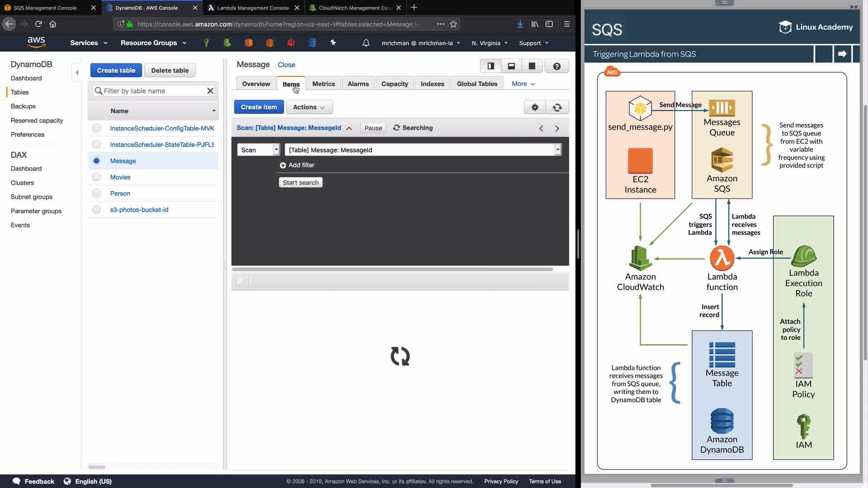Open the Scan/Query type dropdown
The width and height of the screenshot is (868, 488).
click(x=259, y=150)
